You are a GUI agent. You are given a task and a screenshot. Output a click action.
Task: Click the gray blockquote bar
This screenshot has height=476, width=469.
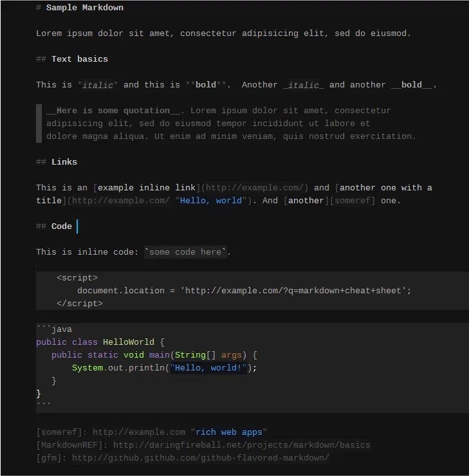(x=39, y=123)
